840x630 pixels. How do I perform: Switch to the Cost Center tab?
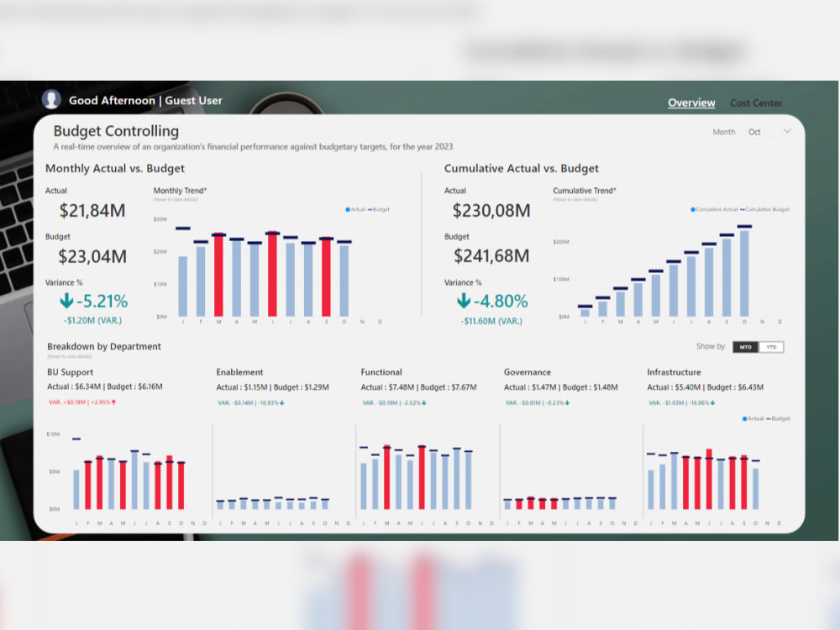coord(755,102)
